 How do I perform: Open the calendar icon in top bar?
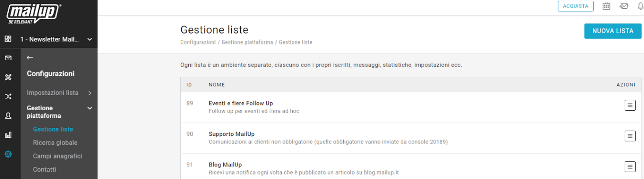[x=606, y=6]
